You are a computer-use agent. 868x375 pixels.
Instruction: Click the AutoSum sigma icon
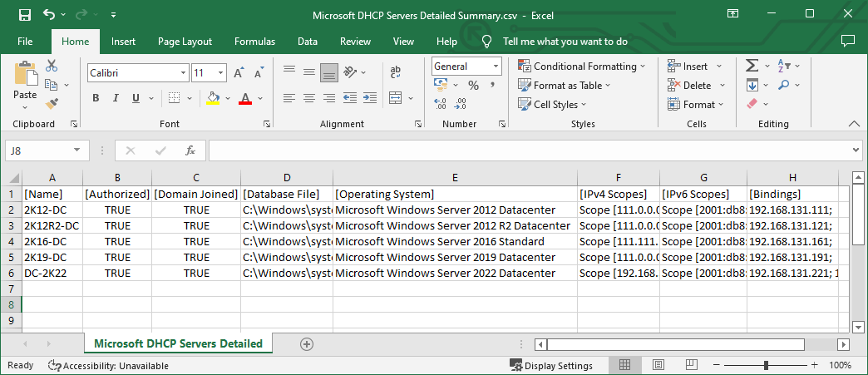click(752, 66)
